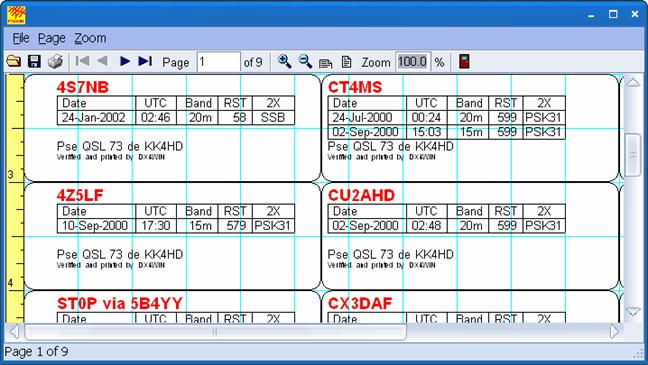
Task: Jump to the first page
Action: (x=83, y=61)
